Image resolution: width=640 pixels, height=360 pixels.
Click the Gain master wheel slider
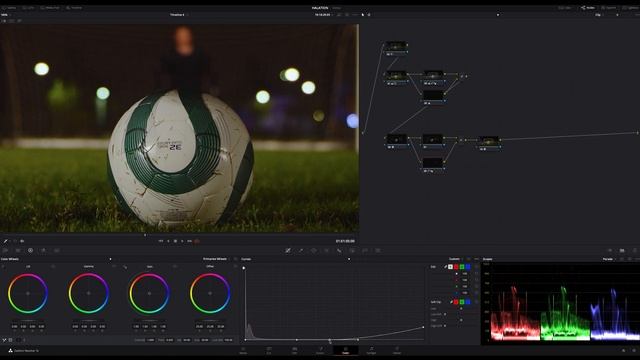click(149, 320)
